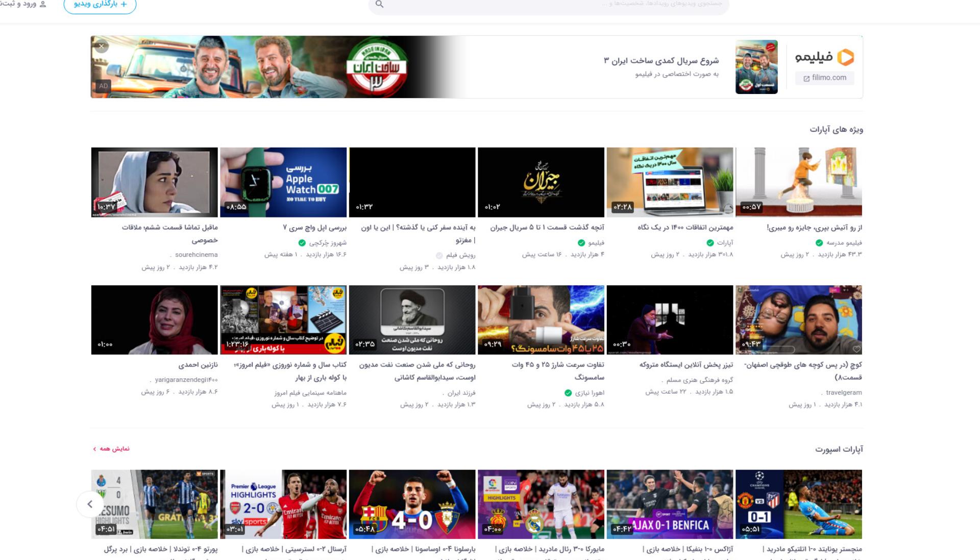Open the فیلم امروز Nowruz issue thumbnail
Screen dimensions: 980x560
tap(283, 320)
